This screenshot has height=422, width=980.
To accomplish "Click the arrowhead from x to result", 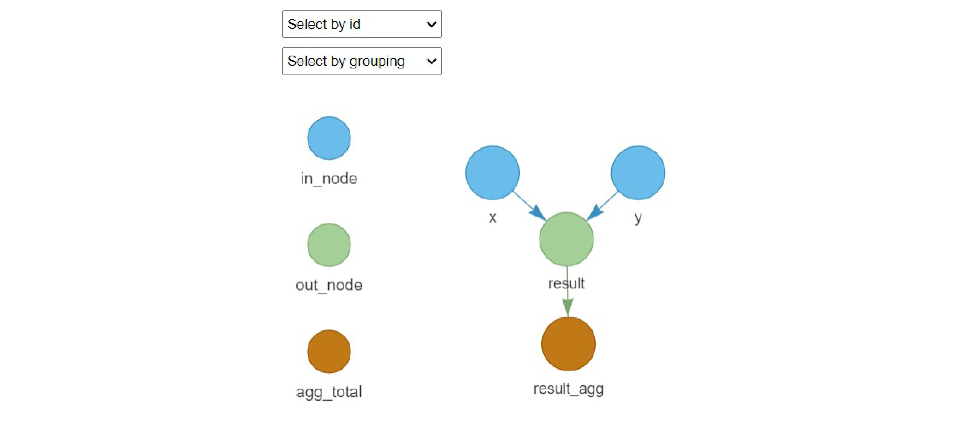I will point(538,213).
